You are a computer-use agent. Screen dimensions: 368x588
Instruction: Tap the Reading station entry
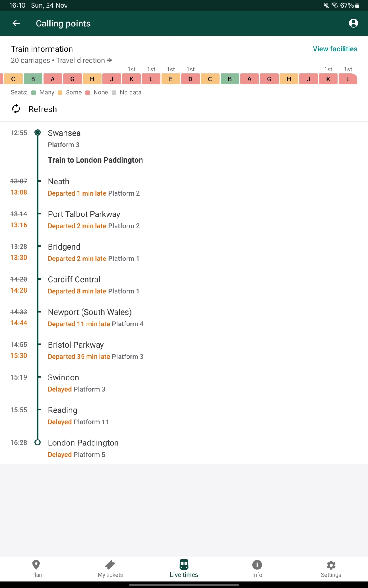pos(63,410)
